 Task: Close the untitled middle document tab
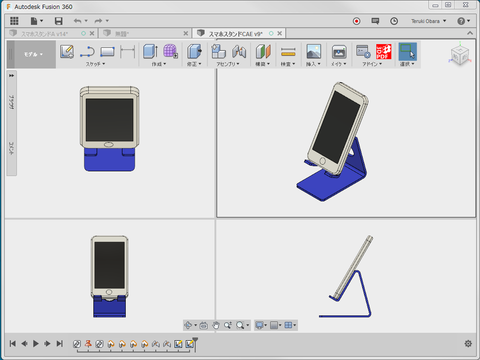(x=186, y=33)
